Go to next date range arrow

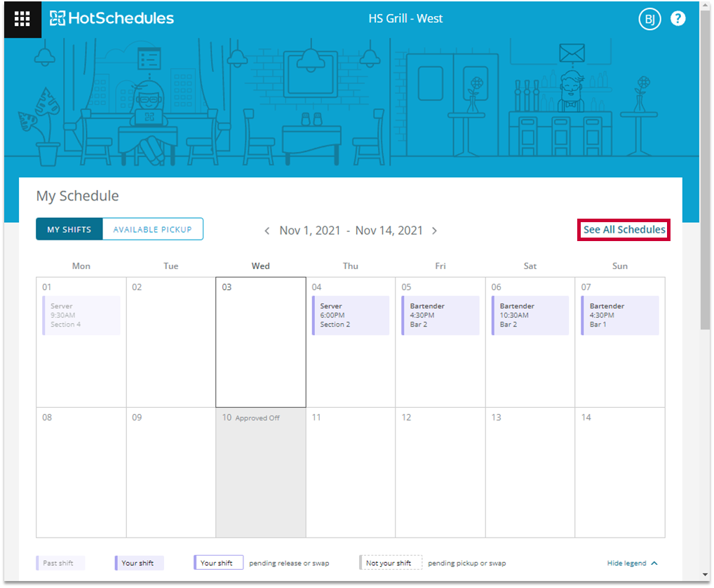[434, 231]
